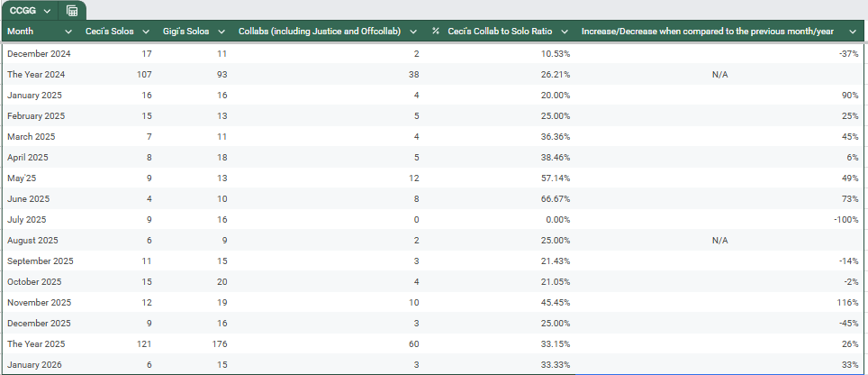This screenshot has height=375, width=868.
Task: Select the February 2025 cell
Action: (x=36, y=116)
